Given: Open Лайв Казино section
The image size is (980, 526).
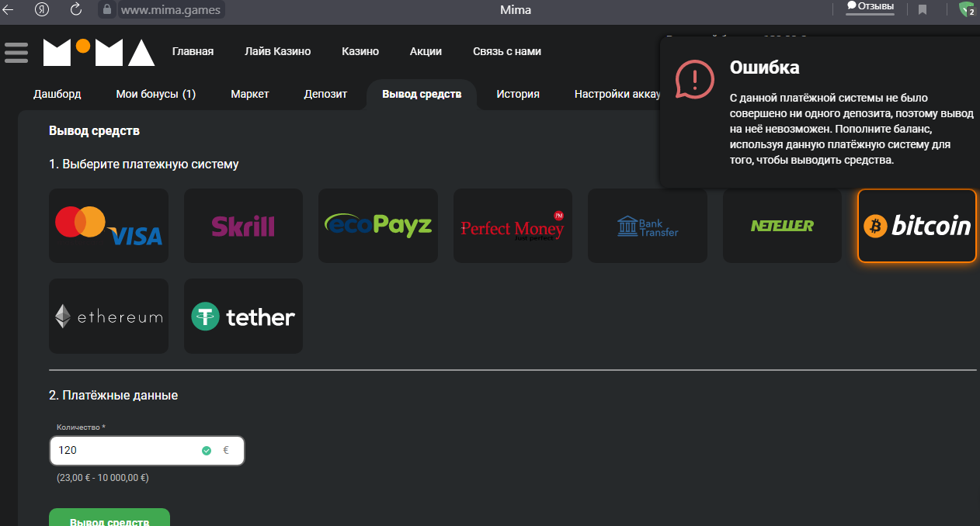Looking at the screenshot, I should point(277,51).
